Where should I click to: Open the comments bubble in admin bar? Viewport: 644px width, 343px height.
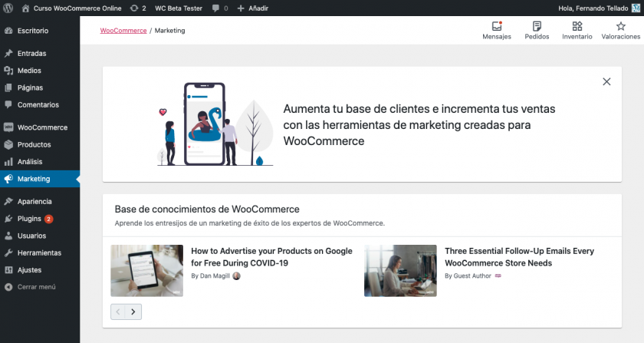(x=219, y=8)
